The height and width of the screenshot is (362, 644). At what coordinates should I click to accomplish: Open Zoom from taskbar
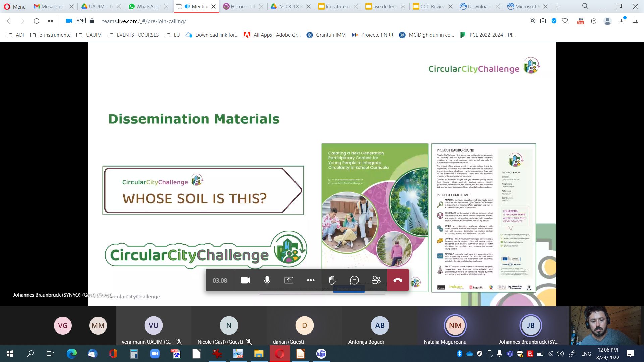(155, 354)
